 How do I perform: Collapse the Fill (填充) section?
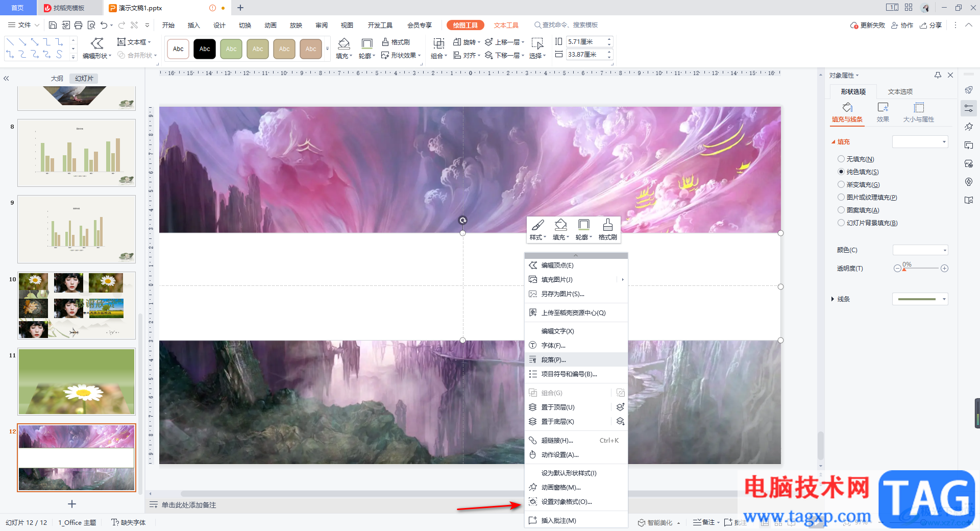click(x=833, y=142)
